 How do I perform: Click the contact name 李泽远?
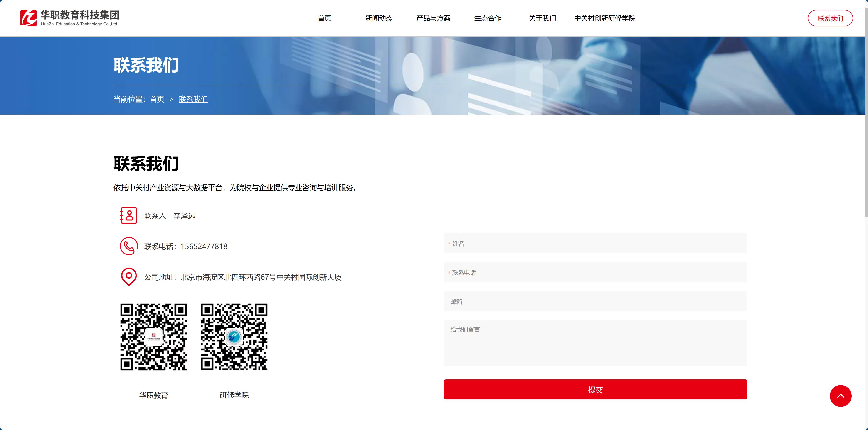(184, 216)
